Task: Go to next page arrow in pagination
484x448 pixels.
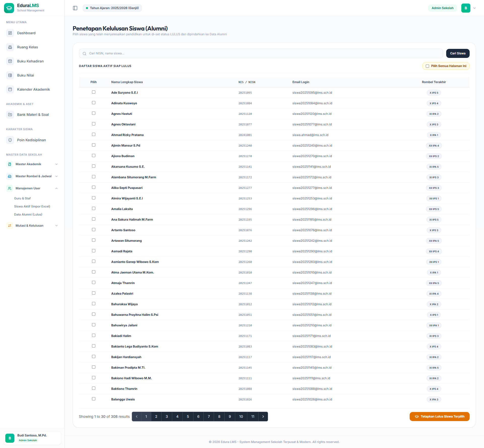Action: point(263,417)
